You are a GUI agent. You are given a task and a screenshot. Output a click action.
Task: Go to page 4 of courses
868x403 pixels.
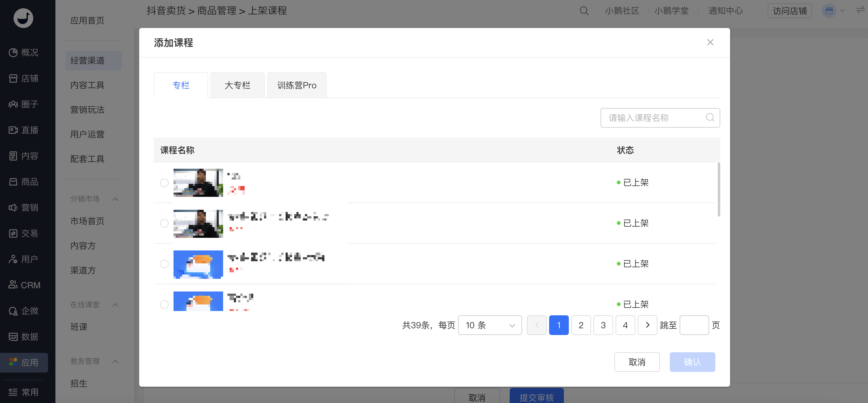click(625, 325)
